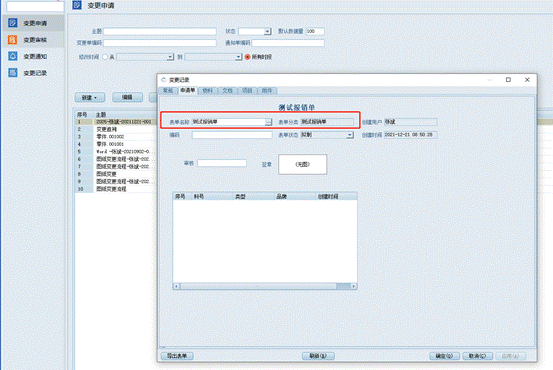Select list row 3 零件.001002
Viewport: 553px width, 370px height.
pyautogui.click(x=115, y=137)
